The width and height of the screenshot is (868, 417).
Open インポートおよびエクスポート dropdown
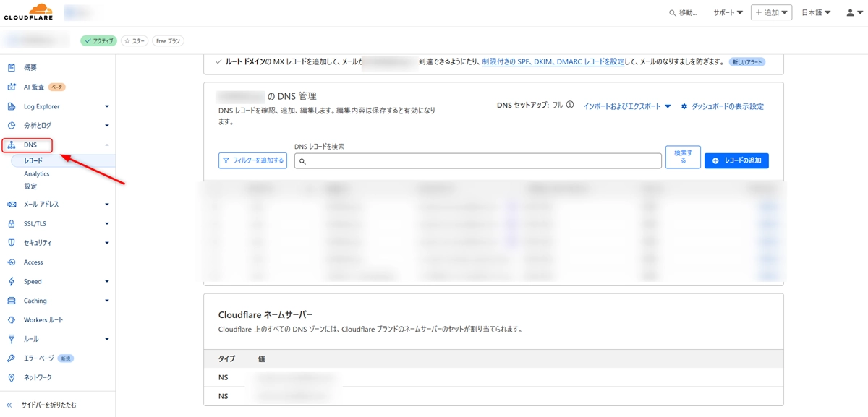click(626, 106)
